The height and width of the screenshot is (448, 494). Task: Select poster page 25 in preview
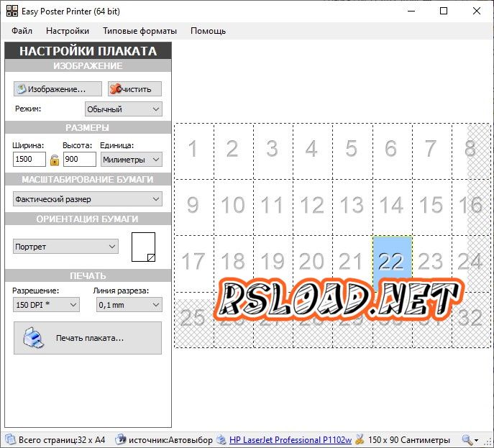point(194,320)
